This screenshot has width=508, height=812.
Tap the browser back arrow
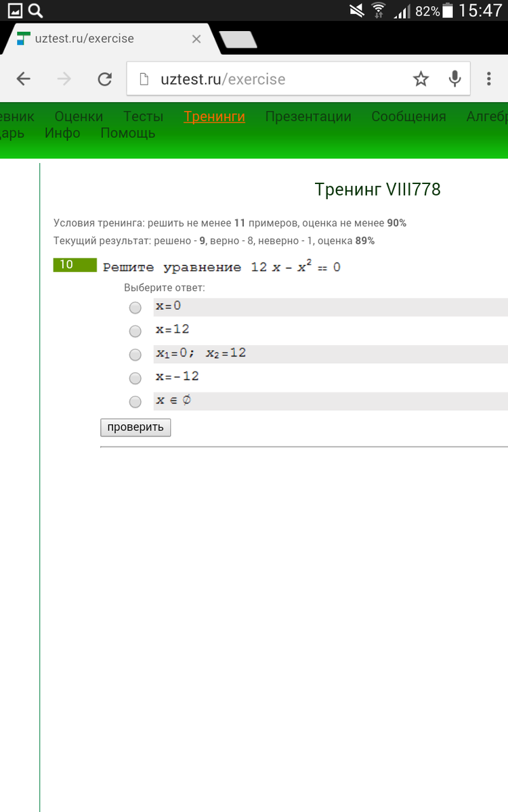[x=24, y=79]
